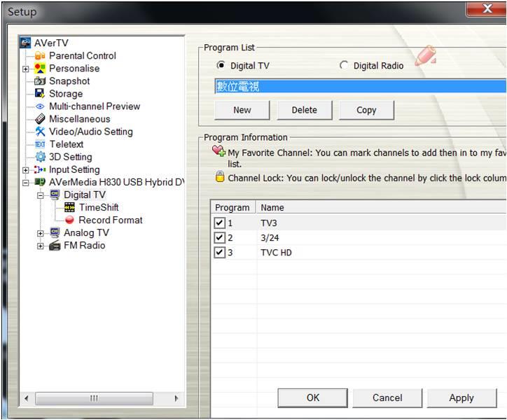Image resolution: width=507 pixels, height=420 pixels.
Task: Click the Channel Lock padlock icon
Action: pyautogui.click(x=220, y=176)
